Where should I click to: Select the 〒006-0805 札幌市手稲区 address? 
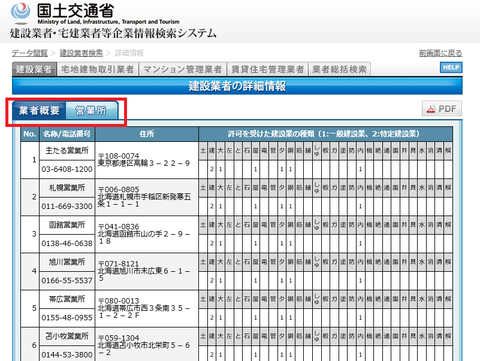(145, 197)
